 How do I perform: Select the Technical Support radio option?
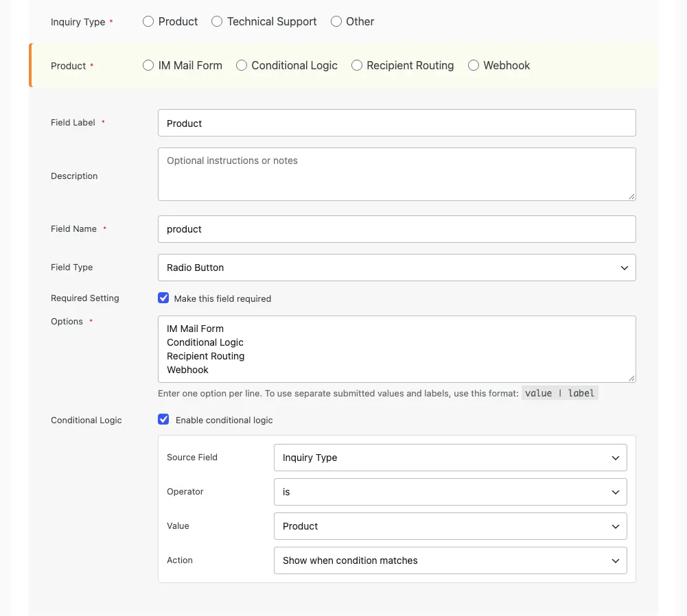pos(217,21)
